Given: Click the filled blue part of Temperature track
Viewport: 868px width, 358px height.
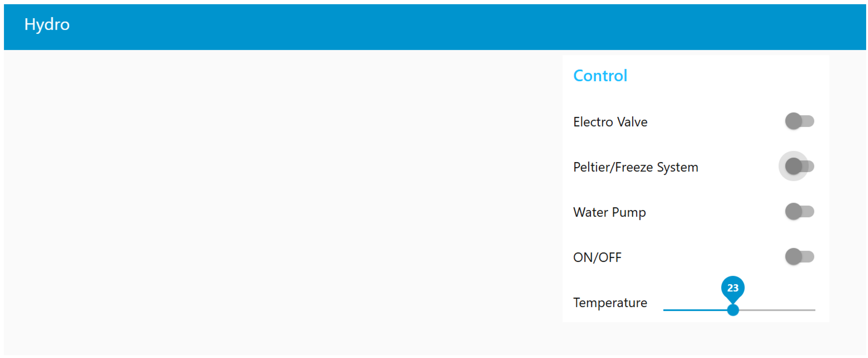Looking at the screenshot, I should click(x=694, y=310).
